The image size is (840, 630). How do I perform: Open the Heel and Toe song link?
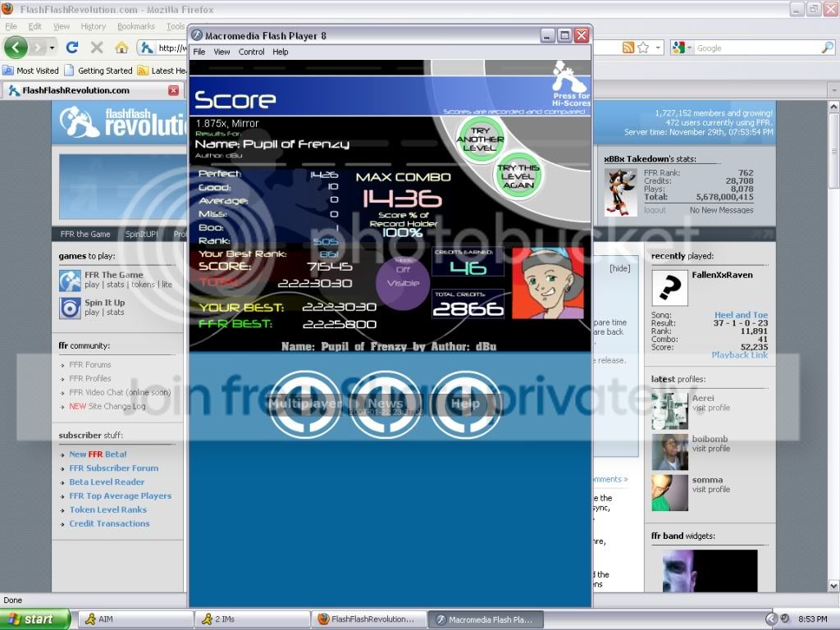[x=741, y=315]
